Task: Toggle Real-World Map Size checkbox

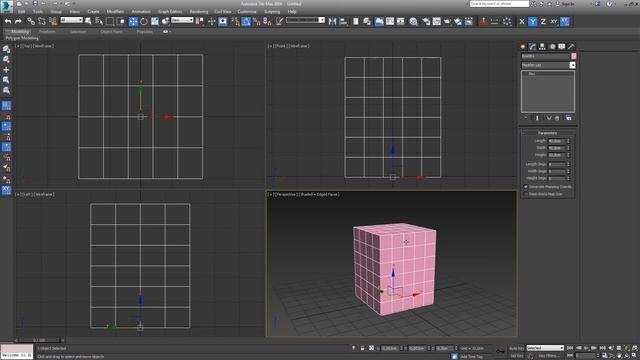Action: [x=526, y=194]
